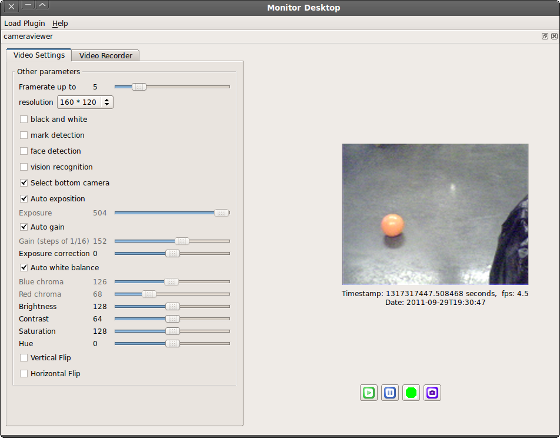The width and height of the screenshot is (560, 438).
Task: Click the camera video preview image
Action: (435, 214)
